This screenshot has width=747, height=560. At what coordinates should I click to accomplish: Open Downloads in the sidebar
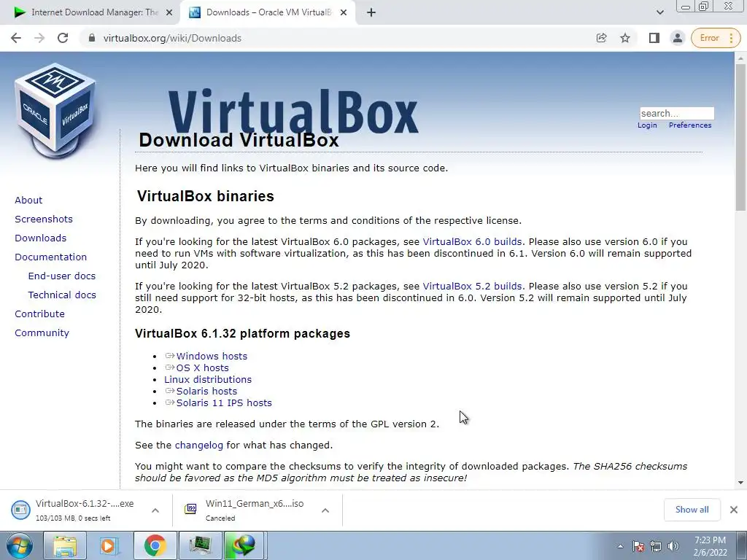pos(41,238)
